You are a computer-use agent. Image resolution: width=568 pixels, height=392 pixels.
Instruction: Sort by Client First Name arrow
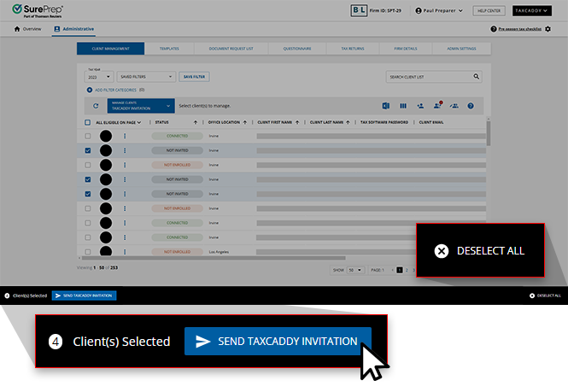(x=297, y=122)
